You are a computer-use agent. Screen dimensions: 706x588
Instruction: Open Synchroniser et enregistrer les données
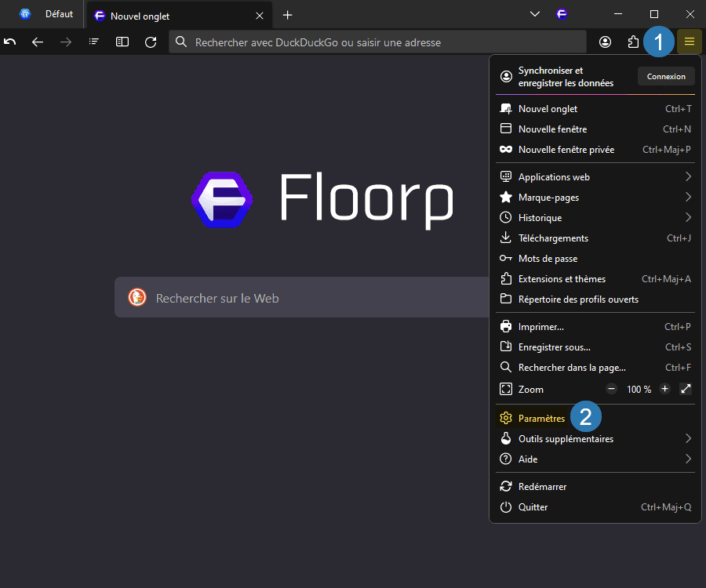566,77
